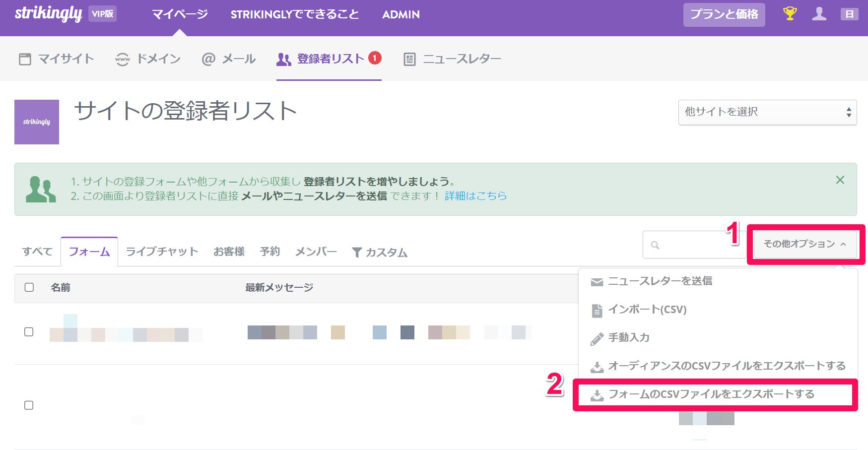Check the second subscriber row checkbox

pyautogui.click(x=29, y=405)
